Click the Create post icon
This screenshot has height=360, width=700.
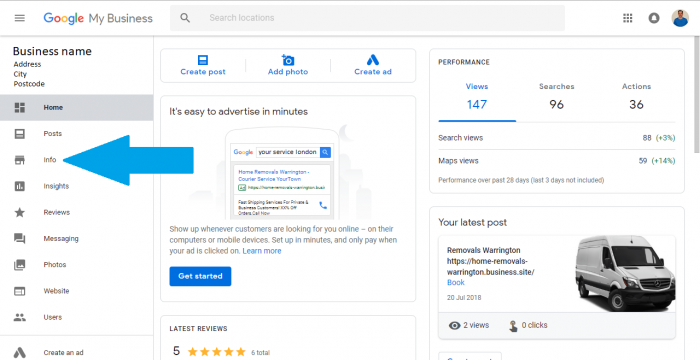[203, 60]
